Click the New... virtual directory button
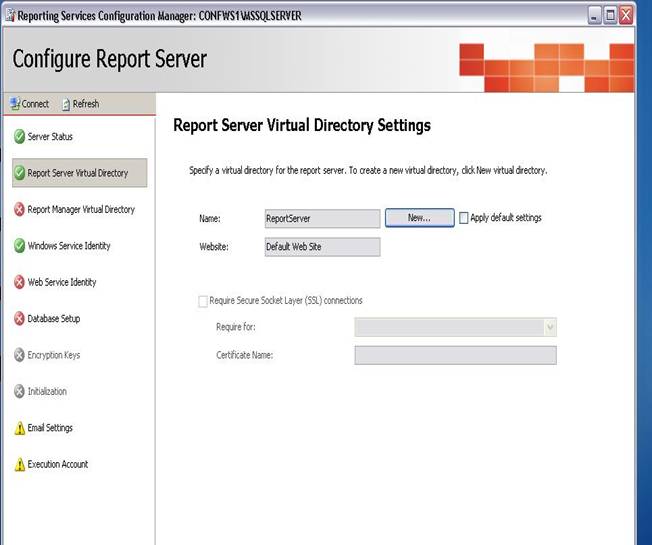The height and width of the screenshot is (545, 652). 418,218
